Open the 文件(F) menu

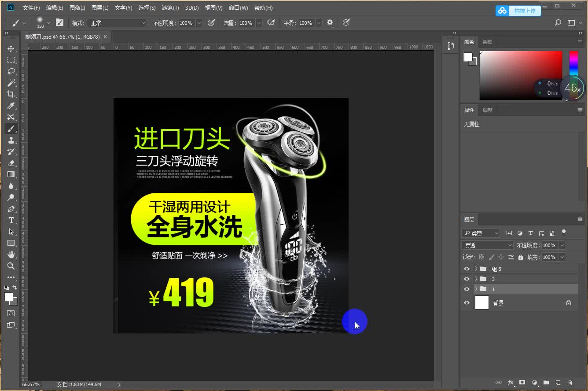31,8
